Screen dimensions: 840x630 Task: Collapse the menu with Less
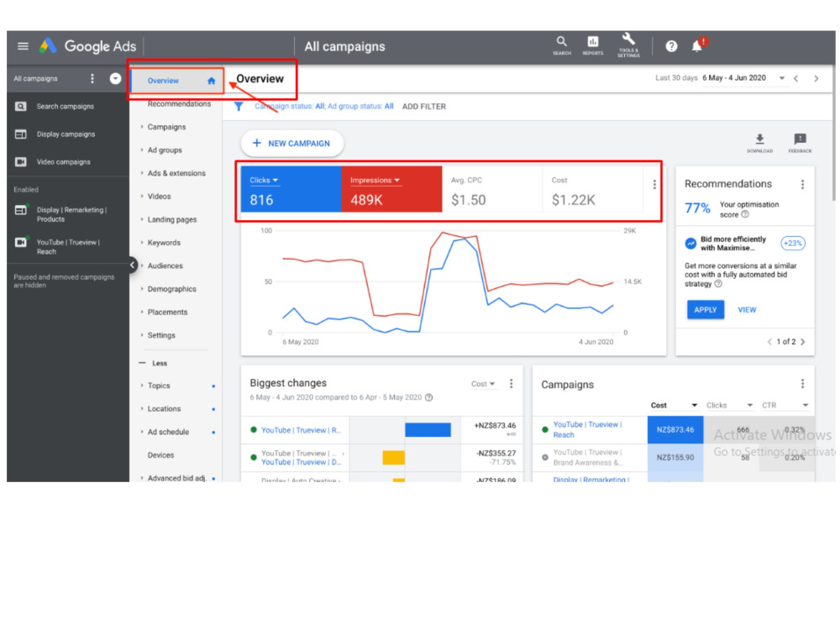tap(153, 363)
